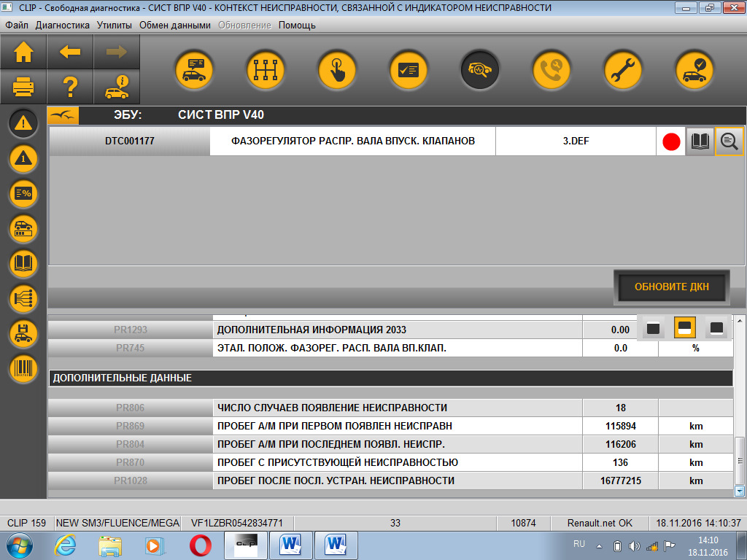This screenshot has height=560, width=747.
Task: Open the gearbox shift pattern icon
Action: click(266, 70)
